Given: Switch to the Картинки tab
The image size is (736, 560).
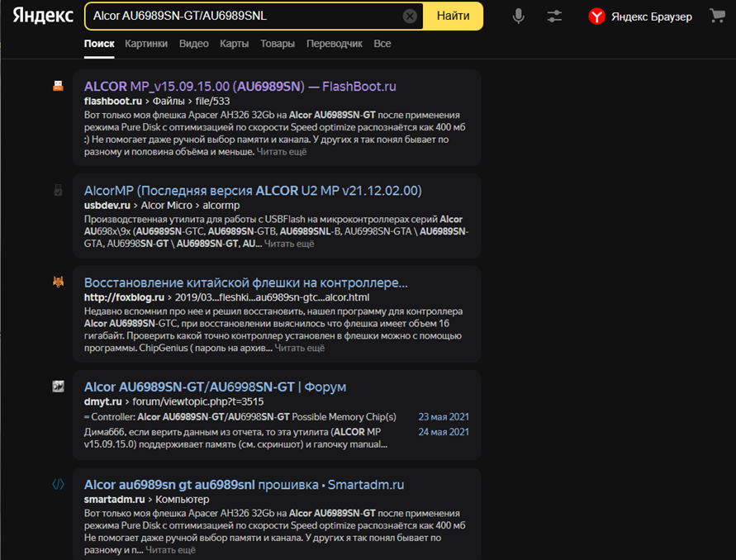Looking at the screenshot, I should [x=146, y=44].
